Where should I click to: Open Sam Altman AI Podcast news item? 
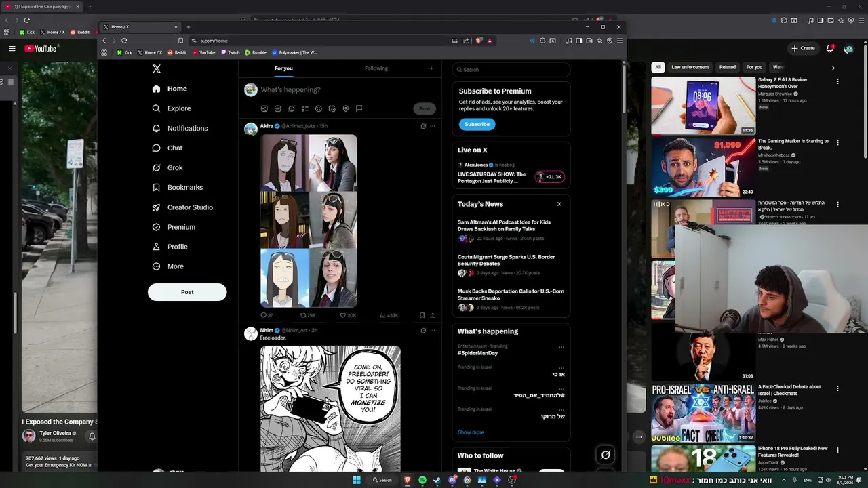pos(511,230)
